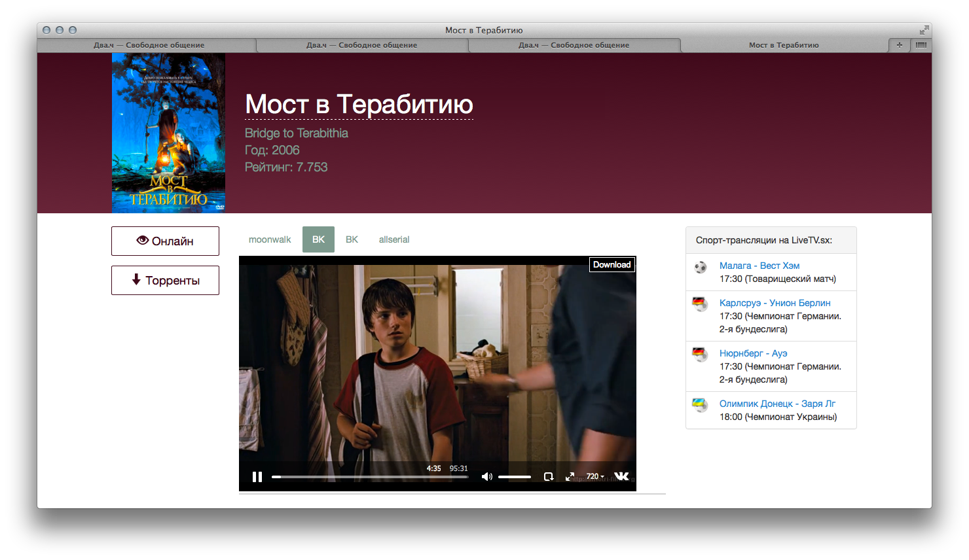Click the Мост в Терабитию title link
Screen dimensions: 969x560
[359, 105]
